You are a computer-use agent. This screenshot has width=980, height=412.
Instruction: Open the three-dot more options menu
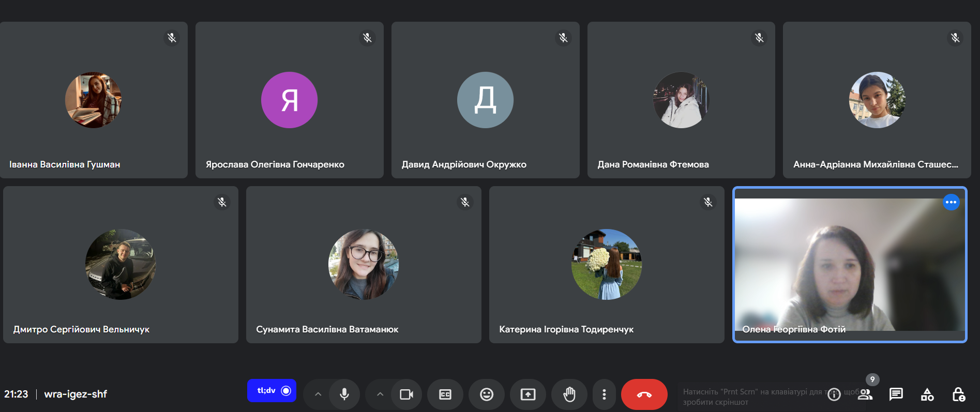coord(604,394)
